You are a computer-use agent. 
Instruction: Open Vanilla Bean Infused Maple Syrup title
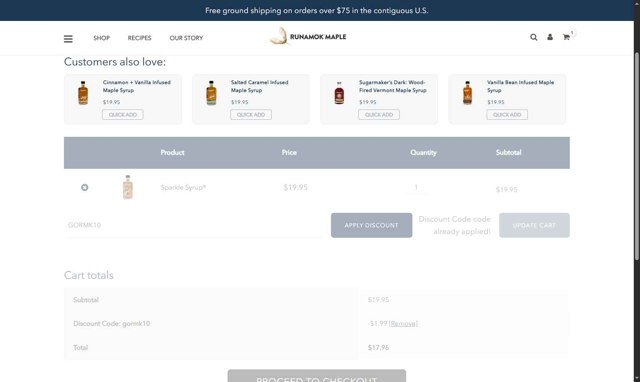tap(520, 86)
